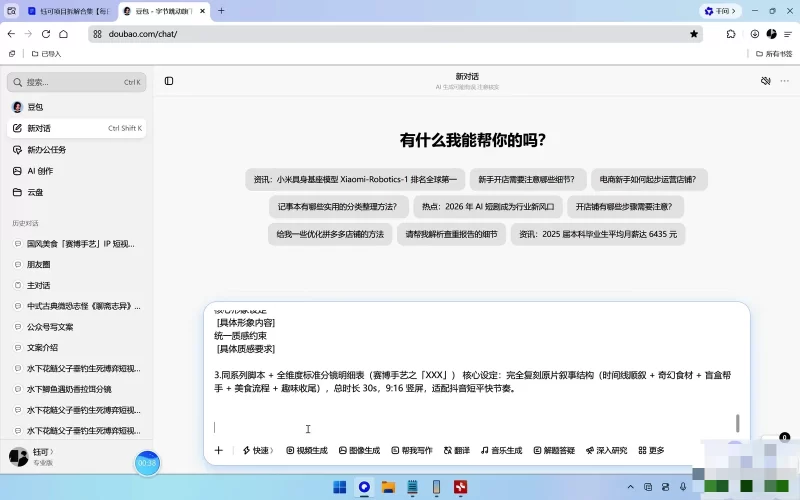Screen dimensions: 800x500
Task: Open history chat 公众号写文案
Action: click(77, 327)
